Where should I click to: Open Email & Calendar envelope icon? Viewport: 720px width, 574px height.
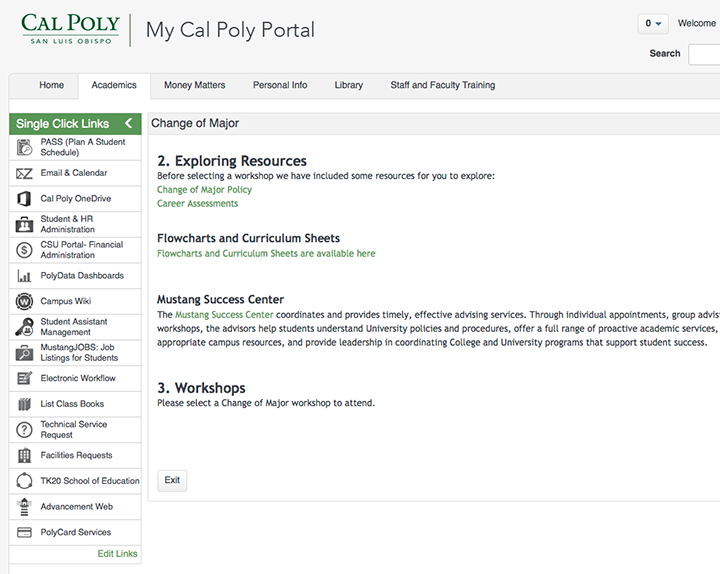pyautogui.click(x=24, y=174)
